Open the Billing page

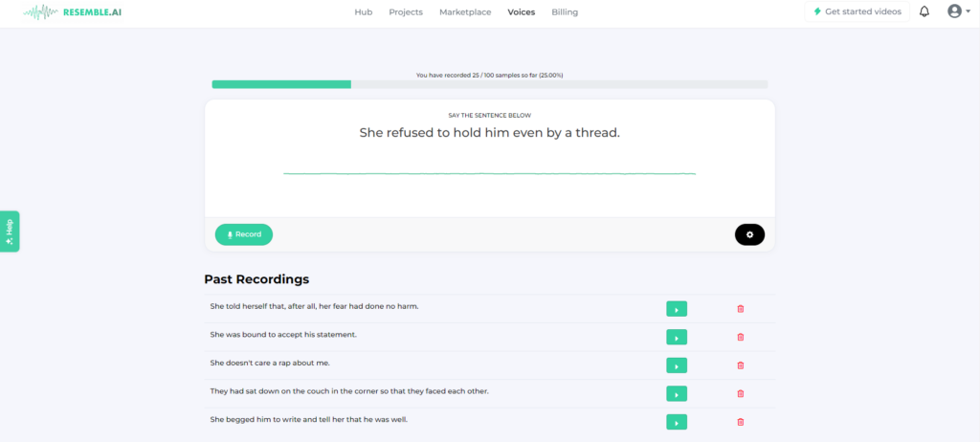click(x=565, y=12)
